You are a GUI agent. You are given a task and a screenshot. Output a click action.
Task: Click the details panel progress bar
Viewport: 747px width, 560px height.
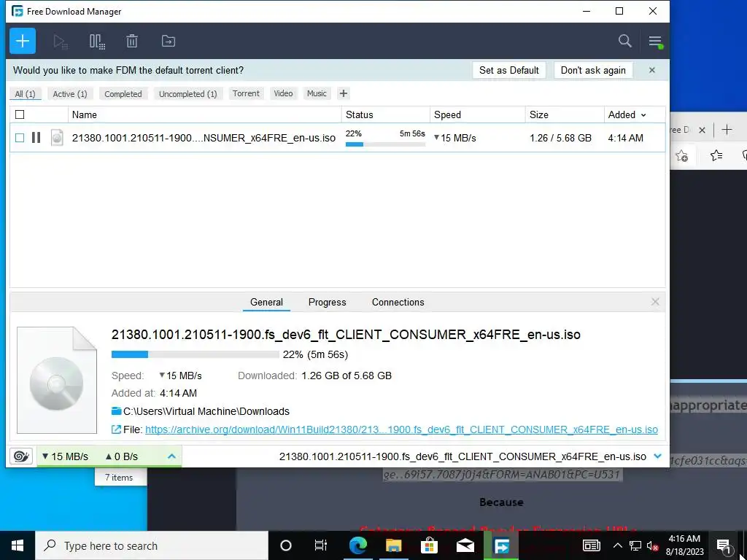point(195,354)
